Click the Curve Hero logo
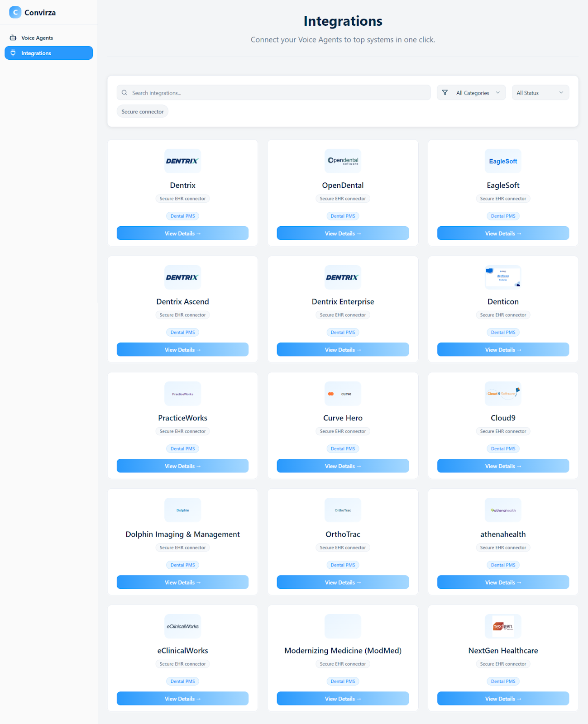Screen dimensions: 588x724 tap(343, 394)
